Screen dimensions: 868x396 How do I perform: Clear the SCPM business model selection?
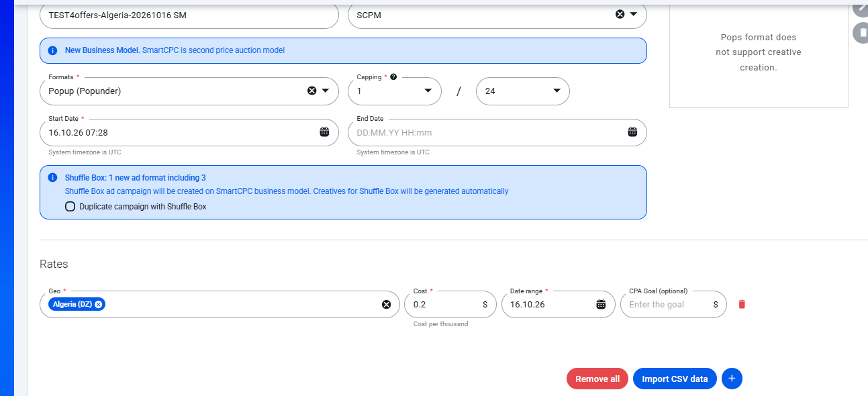click(620, 14)
